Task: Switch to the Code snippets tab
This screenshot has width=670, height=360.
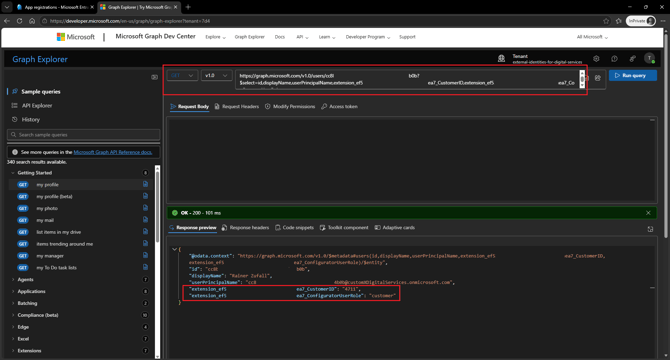Action: [294, 228]
